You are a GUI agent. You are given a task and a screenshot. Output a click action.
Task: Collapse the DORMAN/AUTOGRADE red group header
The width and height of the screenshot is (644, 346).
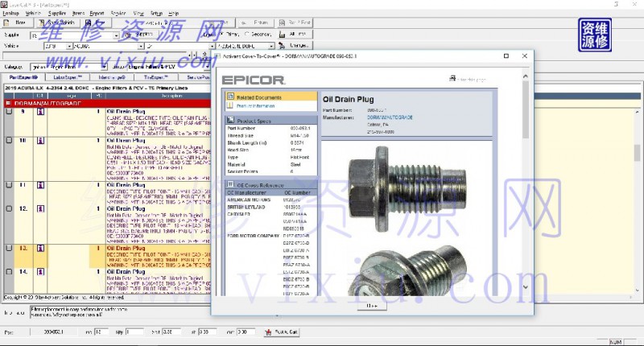8,104
